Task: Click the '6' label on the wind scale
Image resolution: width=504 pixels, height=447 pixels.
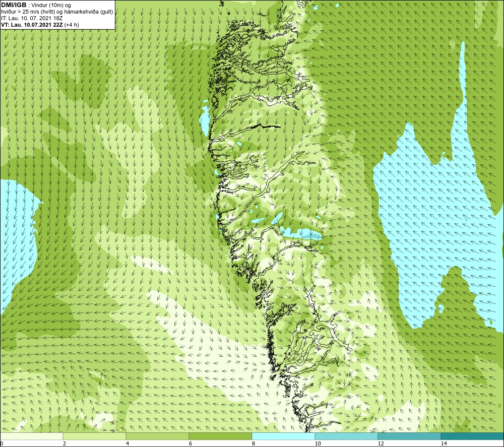Action: 191,443
